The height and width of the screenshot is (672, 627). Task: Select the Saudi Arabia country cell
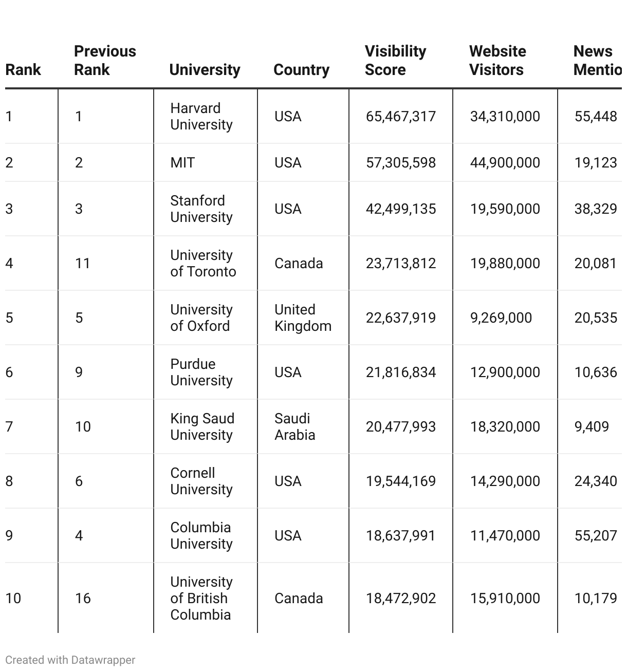[x=294, y=427]
